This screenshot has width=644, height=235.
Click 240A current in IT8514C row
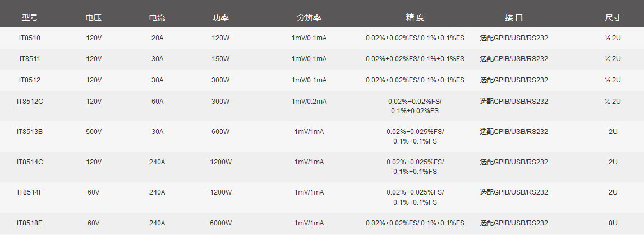[157, 162]
